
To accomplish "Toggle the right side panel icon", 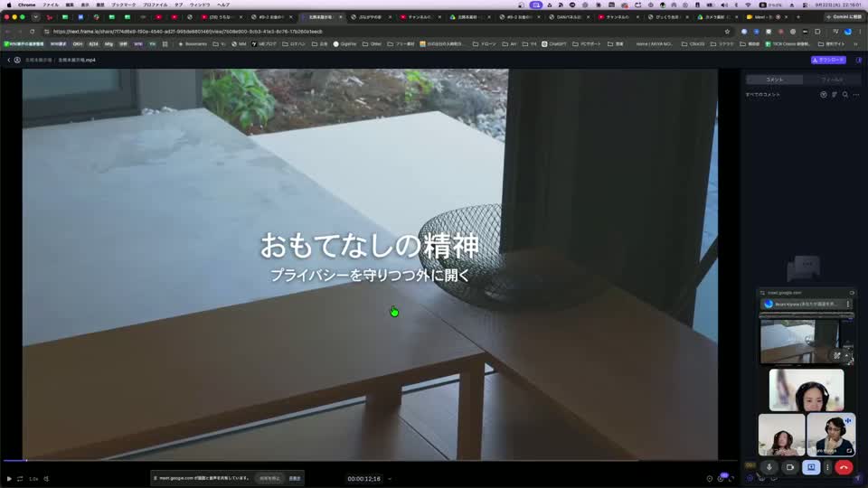I will tap(859, 60).
